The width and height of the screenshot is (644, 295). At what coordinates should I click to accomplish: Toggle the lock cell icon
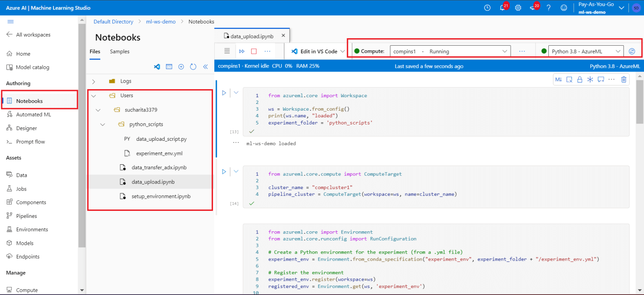[x=580, y=79]
